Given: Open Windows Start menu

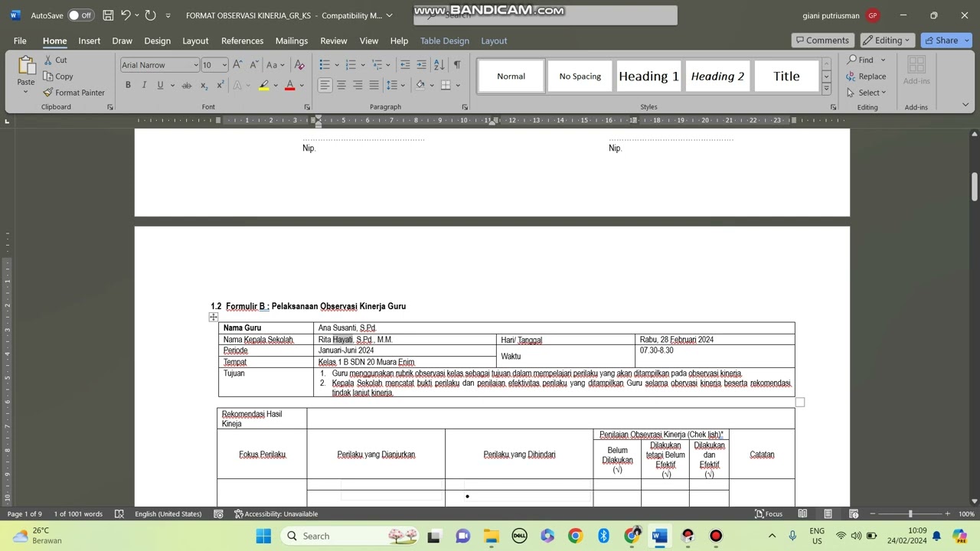Looking at the screenshot, I should pos(263,536).
